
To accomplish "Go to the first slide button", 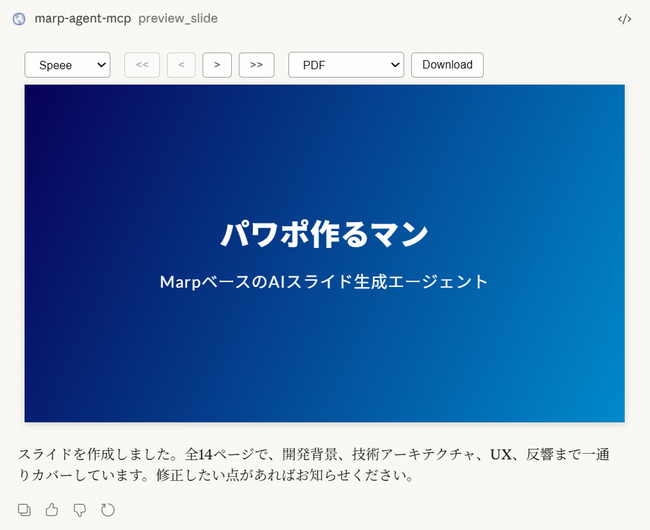I will click(x=142, y=65).
